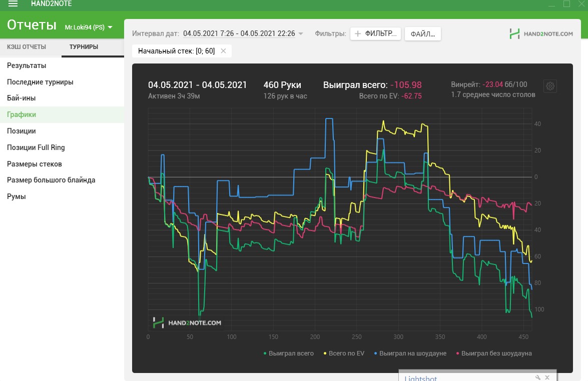Close the Lightshot popup

point(547,377)
